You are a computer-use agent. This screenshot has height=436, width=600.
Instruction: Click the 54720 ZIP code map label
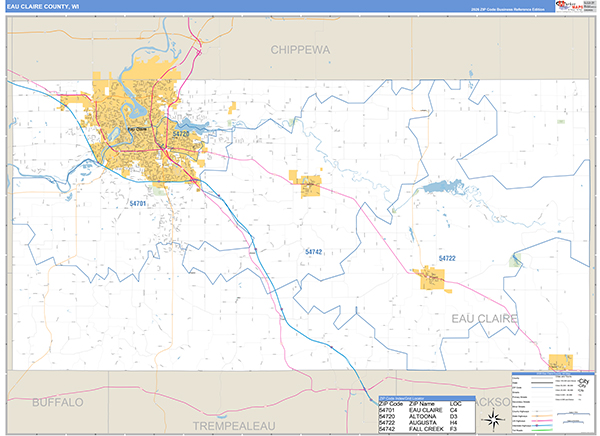[181, 133]
